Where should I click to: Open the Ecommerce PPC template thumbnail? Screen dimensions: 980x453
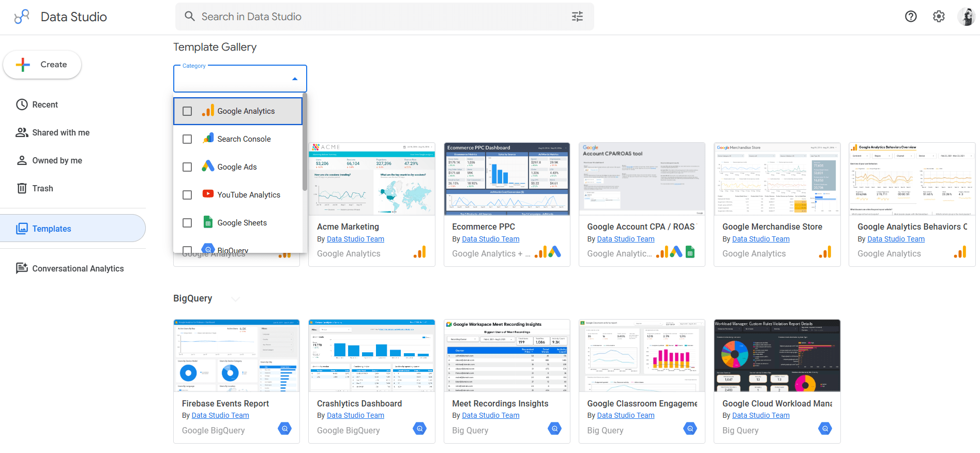tap(507, 179)
